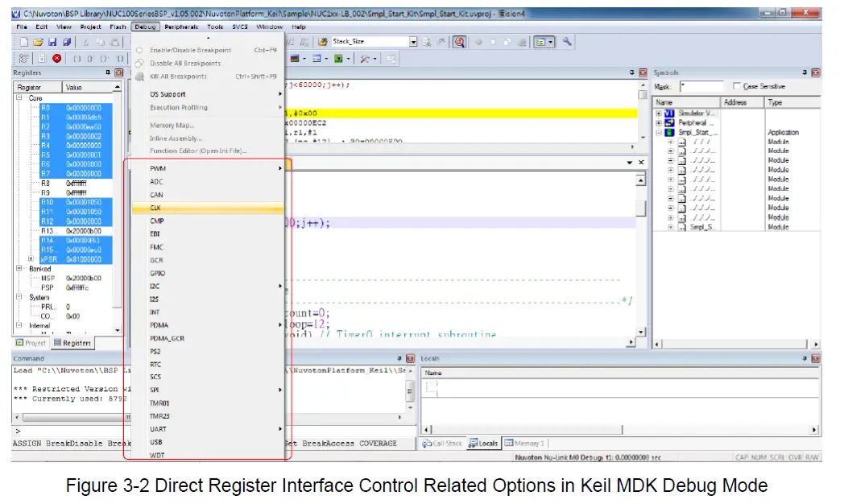Pin the Registers panel using pushpin icon

[x=108, y=72]
